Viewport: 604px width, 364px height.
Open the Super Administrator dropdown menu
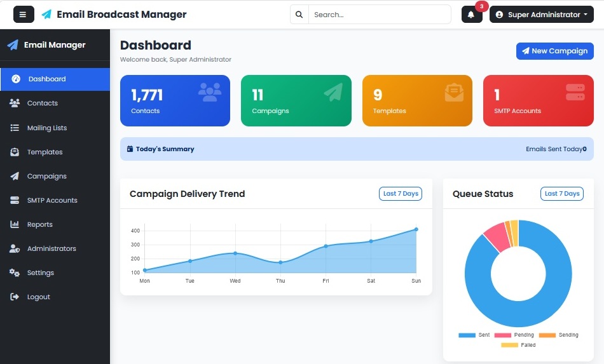pos(542,15)
